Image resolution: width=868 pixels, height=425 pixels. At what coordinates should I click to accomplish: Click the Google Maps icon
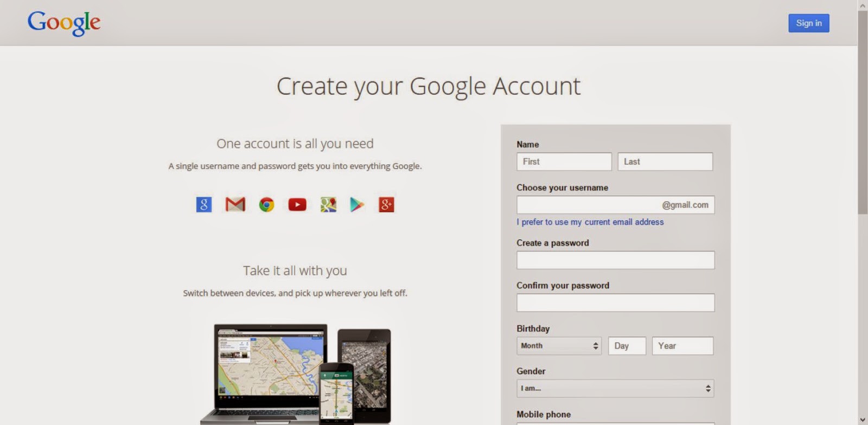[x=328, y=204]
